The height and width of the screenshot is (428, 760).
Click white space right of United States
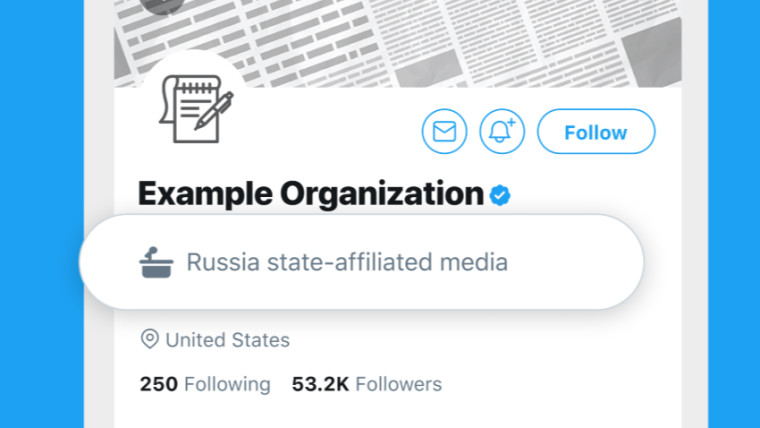485,340
